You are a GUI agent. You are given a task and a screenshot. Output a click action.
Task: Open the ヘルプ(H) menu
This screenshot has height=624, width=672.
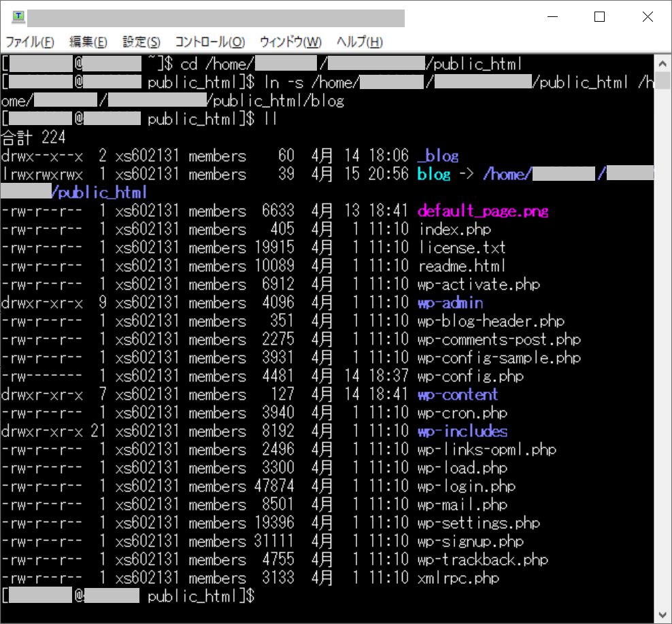360,42
